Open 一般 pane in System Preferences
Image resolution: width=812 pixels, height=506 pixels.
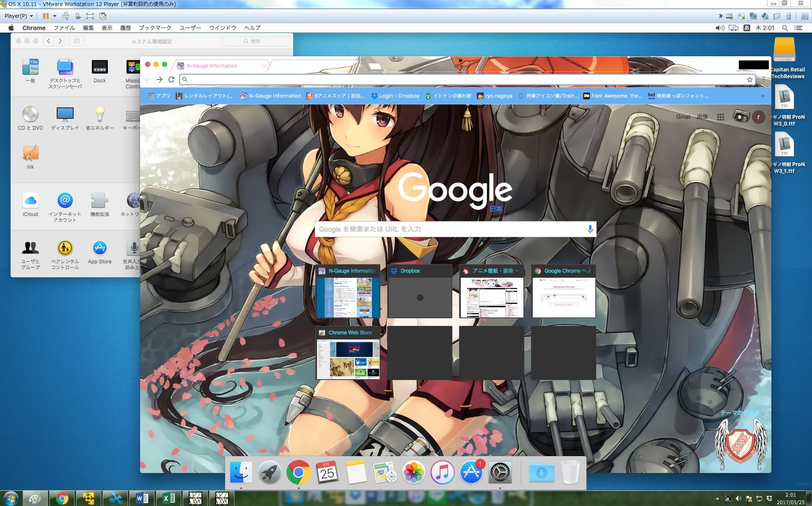coord(30,71)
